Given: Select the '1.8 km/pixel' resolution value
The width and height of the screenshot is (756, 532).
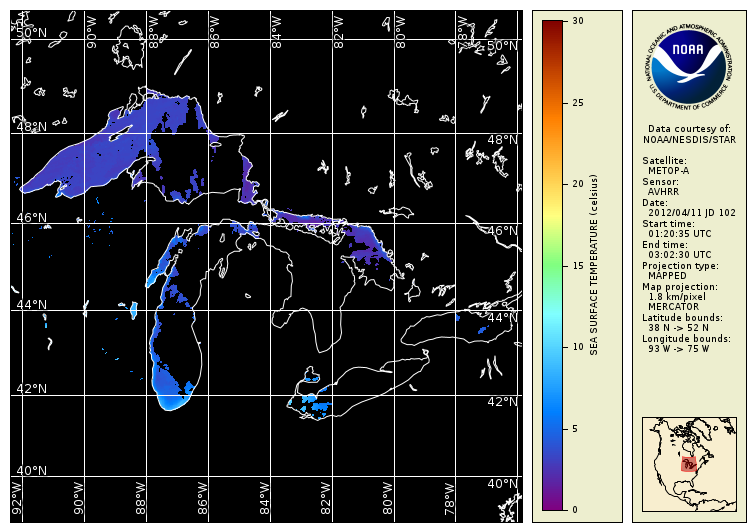Looking at the screenshot, I should (677, 297).
